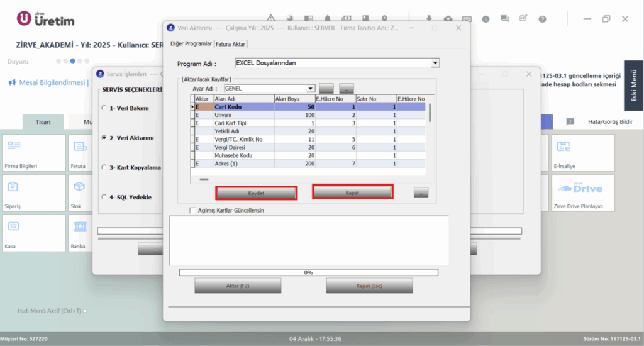Screen dimensions: 644x346
Task: Open the Eski Menü side panel
Action: (634, 86)
